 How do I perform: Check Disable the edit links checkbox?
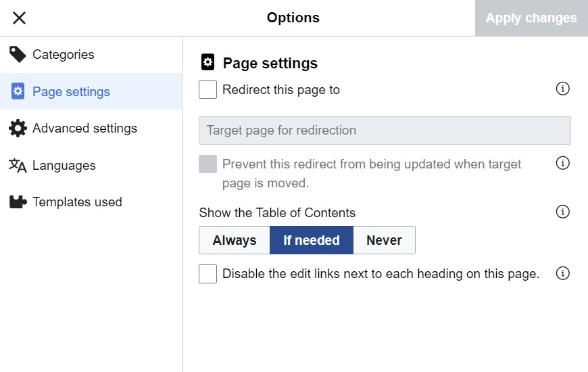pyautogui.click(x=208, y=274)
